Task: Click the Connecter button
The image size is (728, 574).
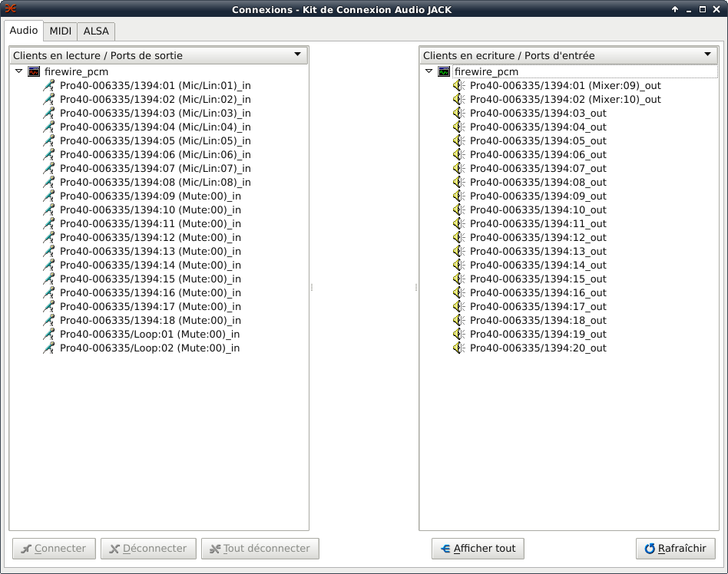Action: pos(54,549)
